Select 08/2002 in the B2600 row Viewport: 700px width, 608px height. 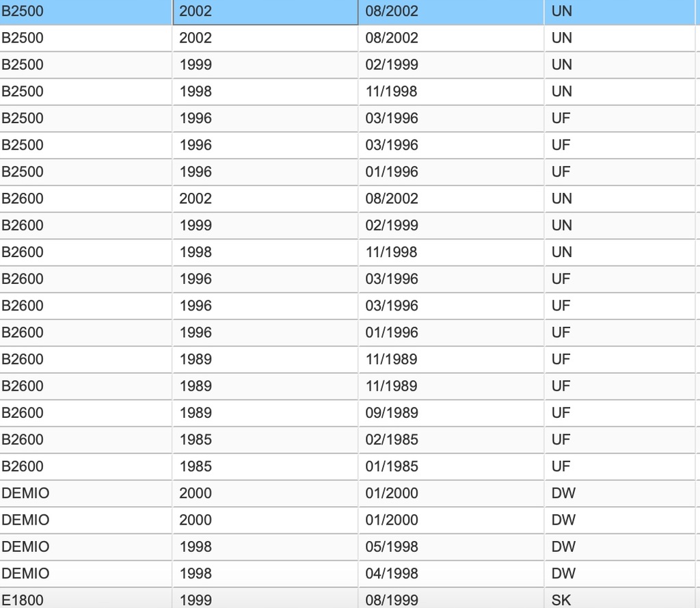[x=451, y=199]
